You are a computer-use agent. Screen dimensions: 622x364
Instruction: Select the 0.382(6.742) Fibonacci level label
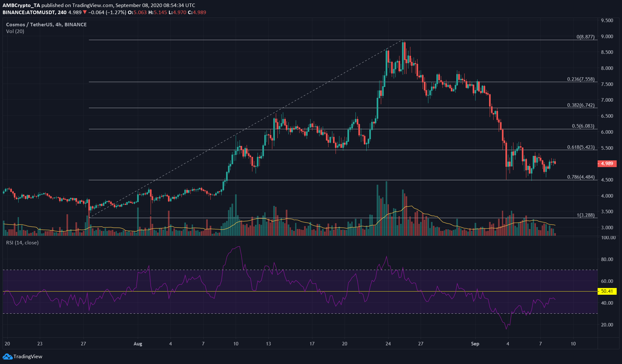coord(581,105)
